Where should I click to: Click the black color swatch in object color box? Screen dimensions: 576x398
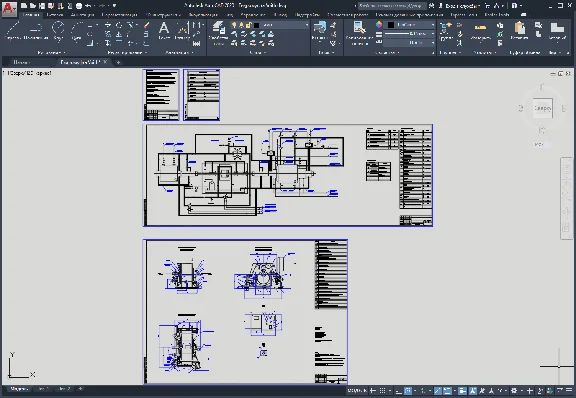point(391,25)
